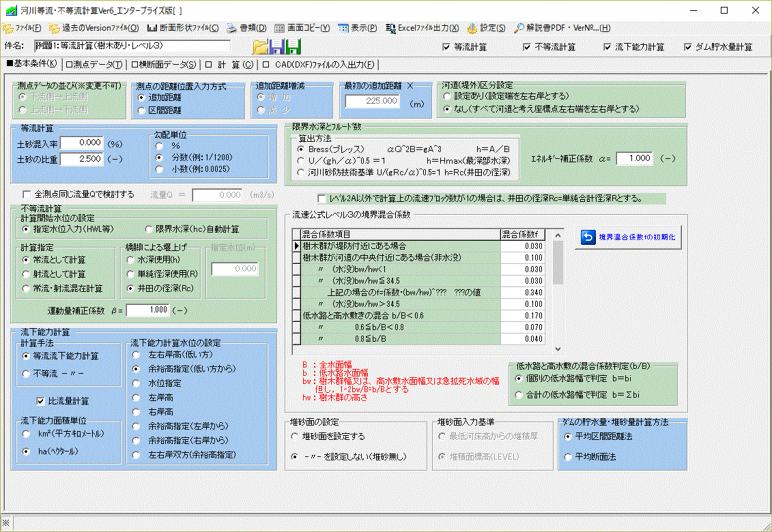Click the 画面コピー screen copy icon

[x=279, y=28]
